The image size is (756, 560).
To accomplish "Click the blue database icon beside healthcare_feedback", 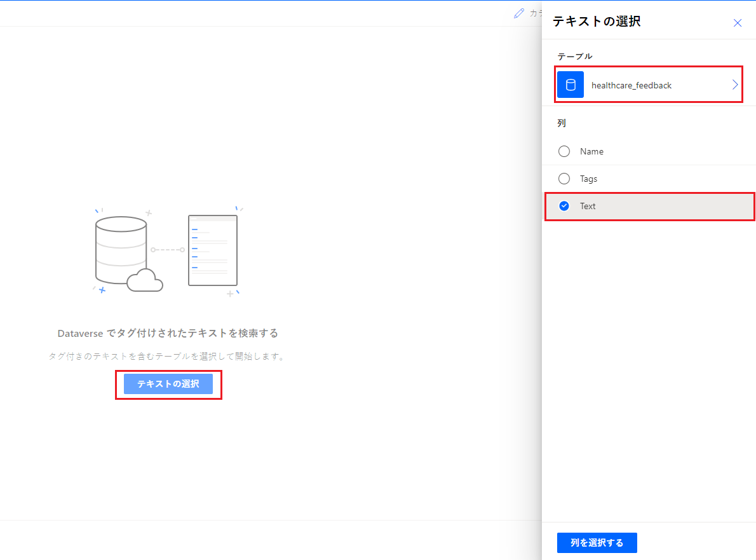I will pos(570,85).
